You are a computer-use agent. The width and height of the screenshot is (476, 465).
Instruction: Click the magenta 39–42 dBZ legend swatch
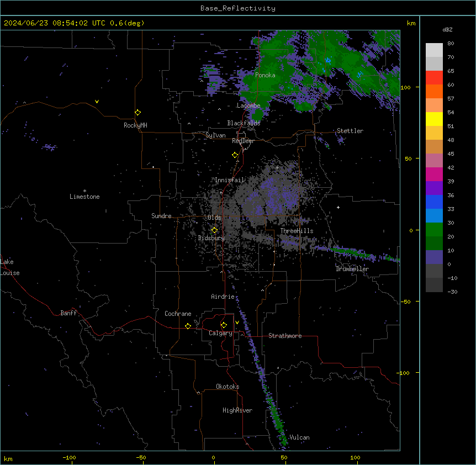click(x=434, y=174)
